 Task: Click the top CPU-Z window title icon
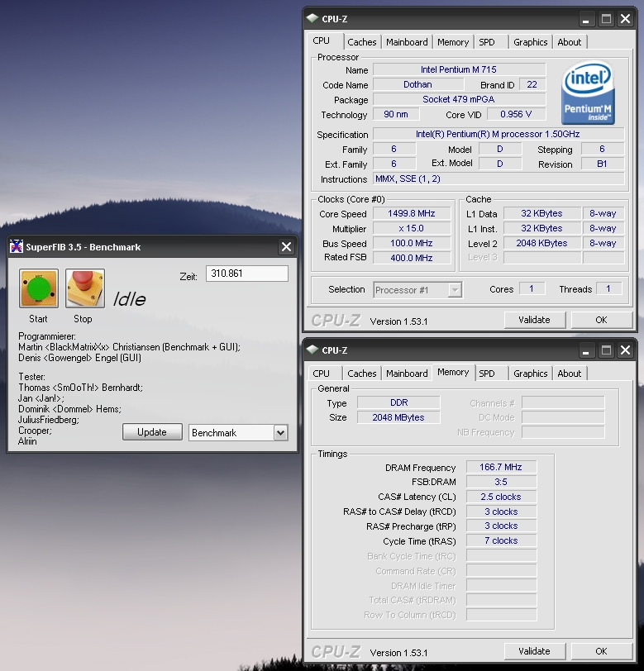[312, 18]
